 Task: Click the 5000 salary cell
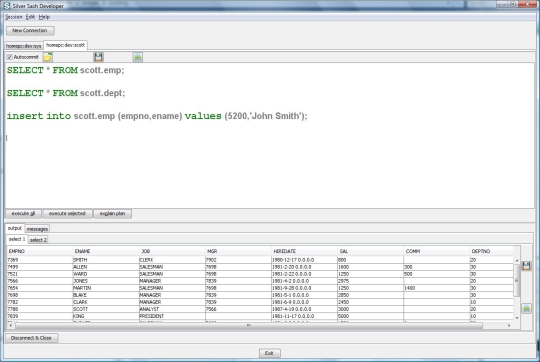click(370, 316)
